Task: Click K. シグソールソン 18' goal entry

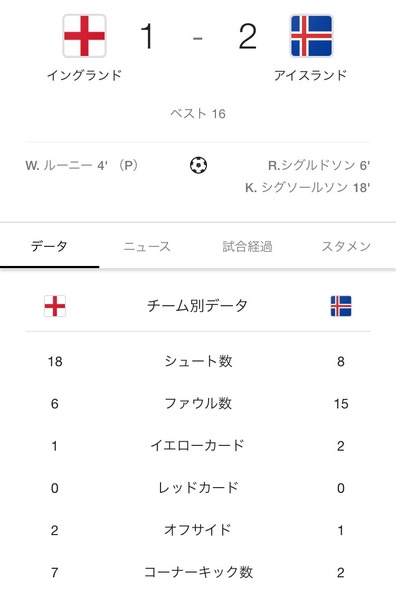Action: 308,188
